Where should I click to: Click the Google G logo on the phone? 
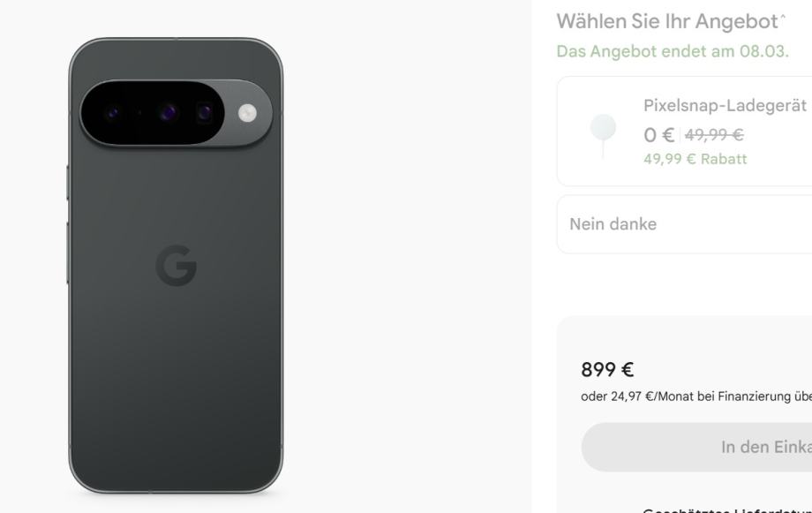(176, 265)
